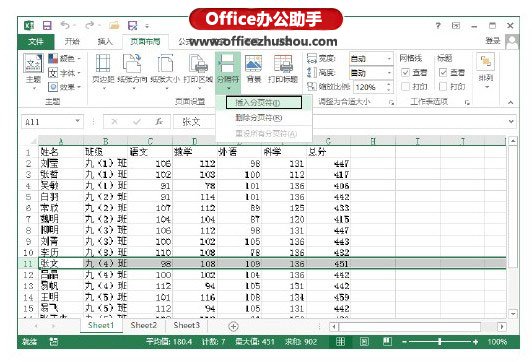Open the Height (高度) Auto dropdown
The width and height of the screenshot is (532, 362).
tap(389, 73)
